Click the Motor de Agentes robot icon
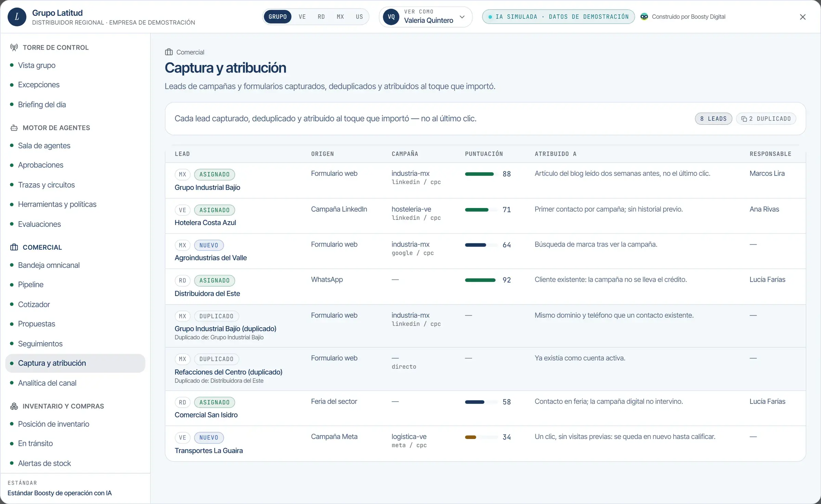Image resolution: width=821 pixels, height=504 pixels. click(x=14, y=128)
